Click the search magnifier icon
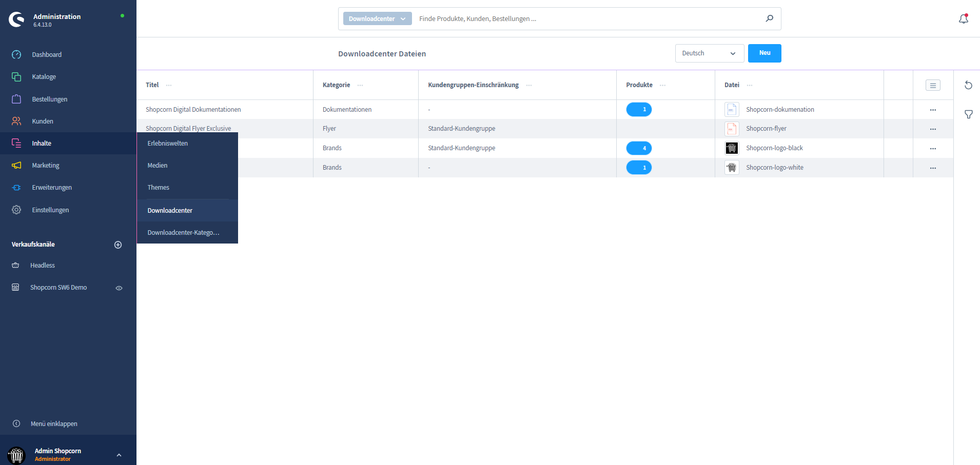The image size is (980, 465). point(770,18)
